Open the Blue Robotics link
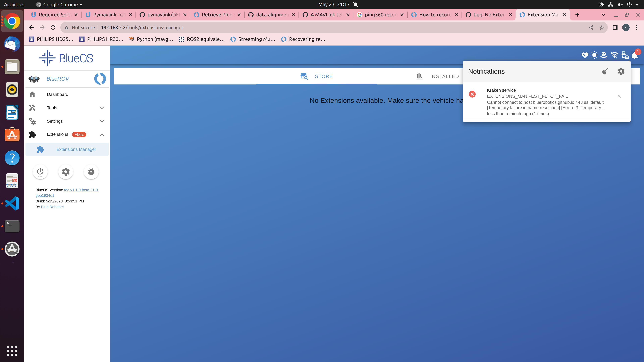 click(x=52, y=207)
